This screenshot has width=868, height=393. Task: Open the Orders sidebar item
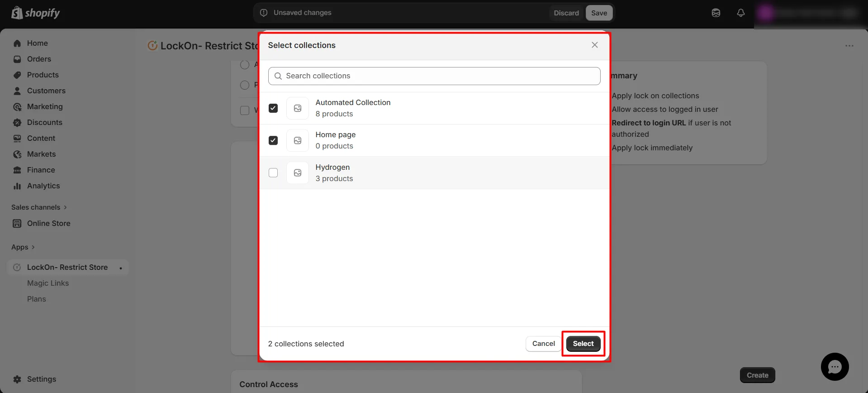[x=39, y=59]
